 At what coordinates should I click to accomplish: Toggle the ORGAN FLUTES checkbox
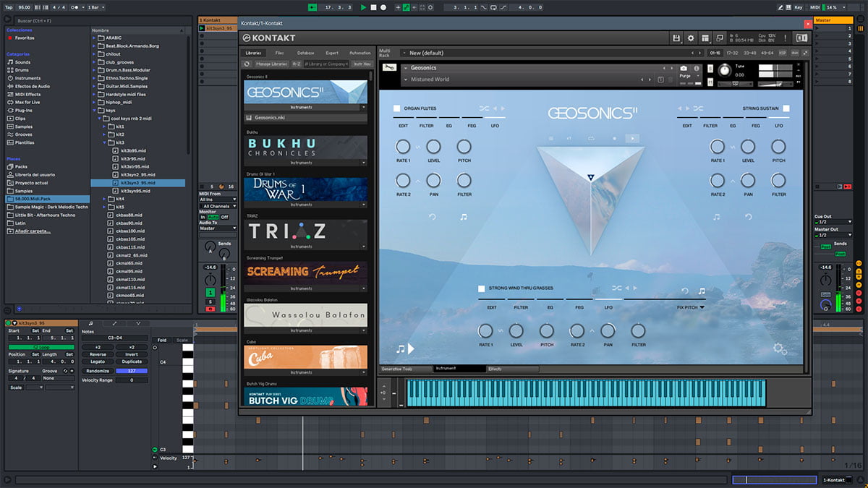tap(397, 108)
